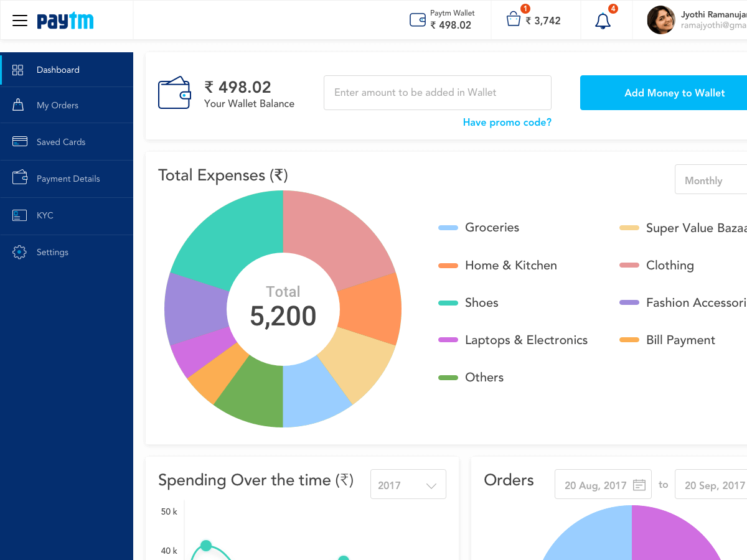Toggle the Clothing category in expenses legend

coord(629,265)
